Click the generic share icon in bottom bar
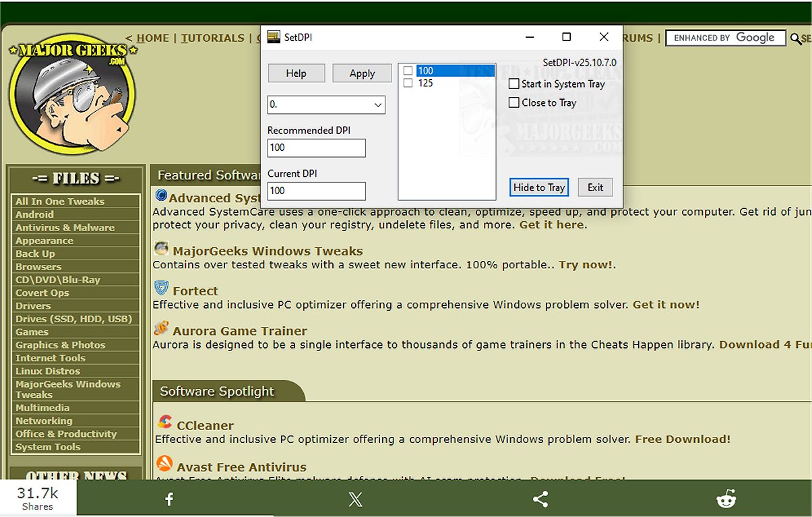 [540, 499]
